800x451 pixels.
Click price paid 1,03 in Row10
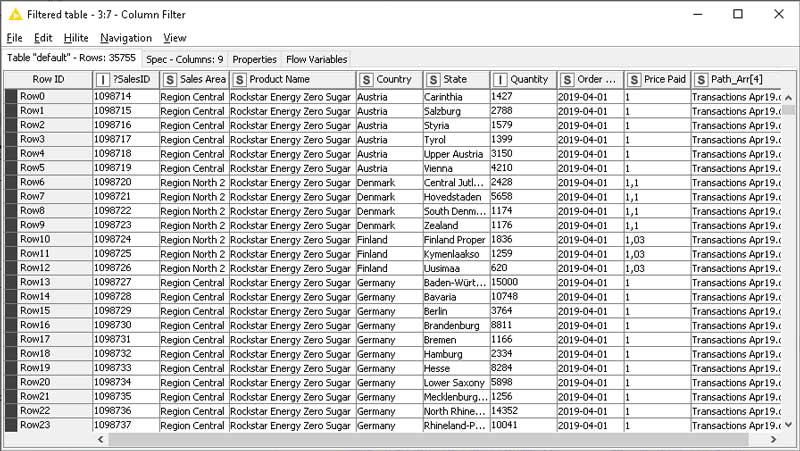click(657, 239)
